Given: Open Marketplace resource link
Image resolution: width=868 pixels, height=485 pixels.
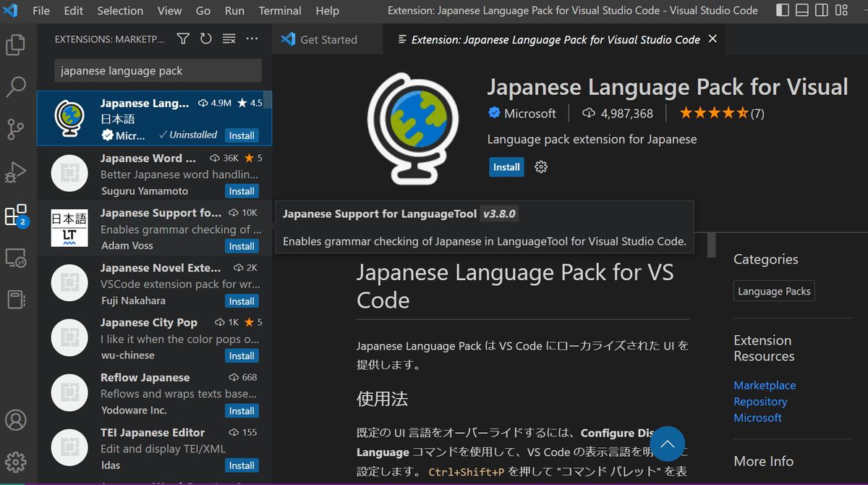Looking at the screenshot, I should point(765,386).
